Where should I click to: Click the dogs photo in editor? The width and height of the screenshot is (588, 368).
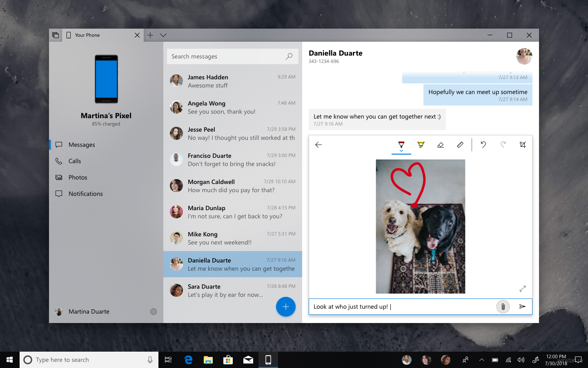pos(421,227)
